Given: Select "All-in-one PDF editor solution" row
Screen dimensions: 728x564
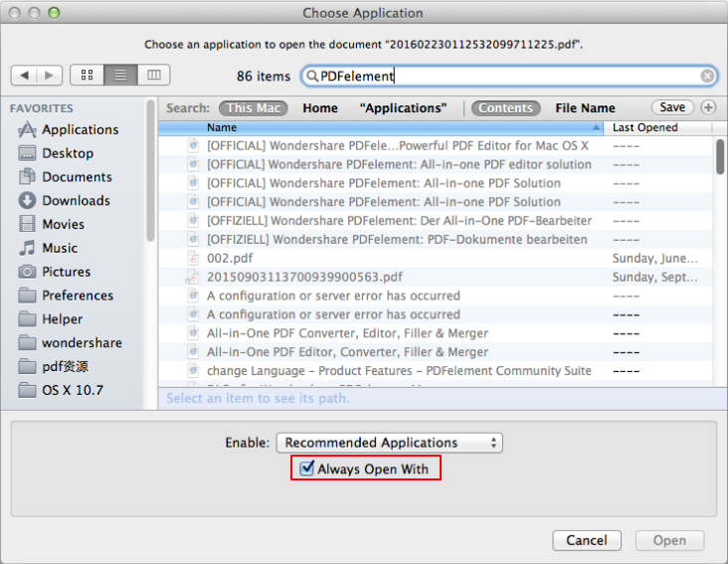Looking at the screenshot, I should (435, 164).
